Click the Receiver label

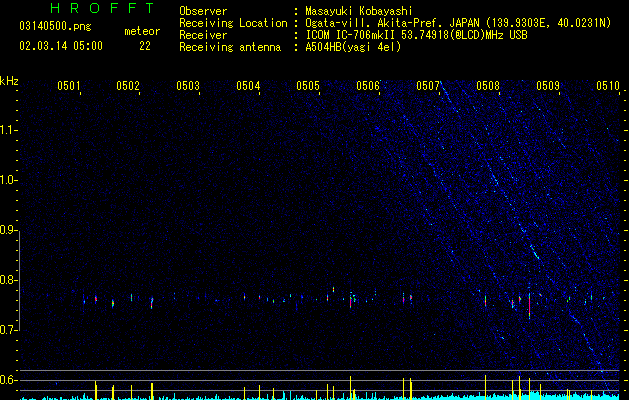[x=203, y=35]
